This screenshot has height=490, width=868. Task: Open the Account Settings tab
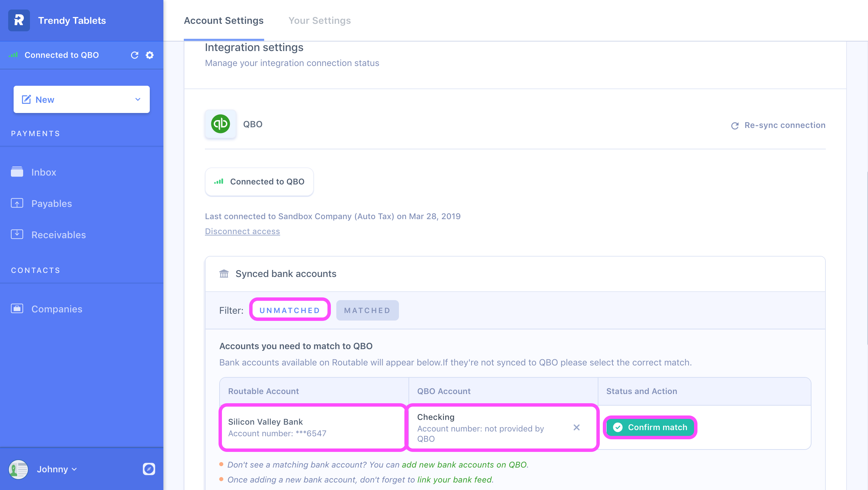click(x=224, y=20)
